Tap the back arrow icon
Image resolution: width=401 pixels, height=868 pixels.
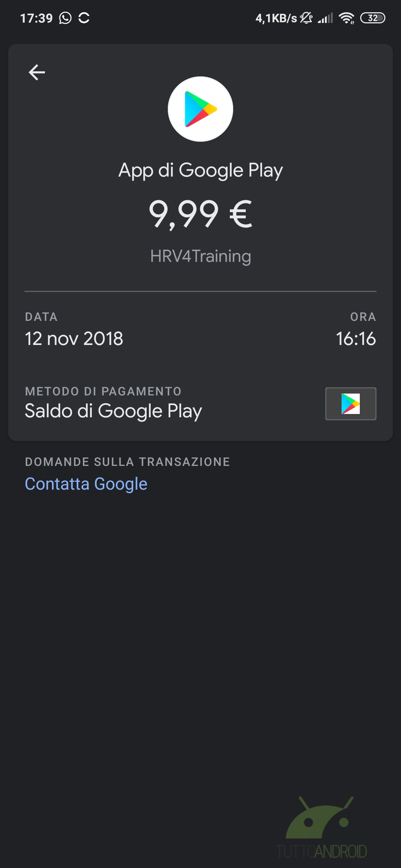(x=37, y=72)
